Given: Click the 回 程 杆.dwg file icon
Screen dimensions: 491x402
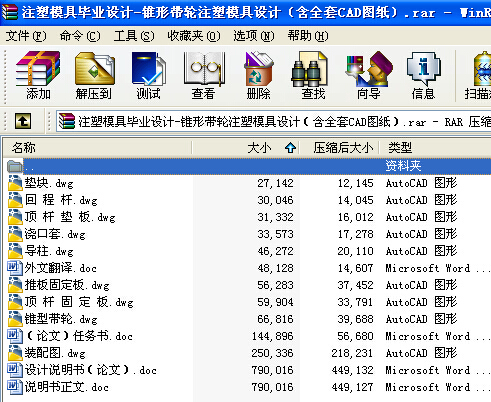Looking at the screenshot, I should 15,200.
